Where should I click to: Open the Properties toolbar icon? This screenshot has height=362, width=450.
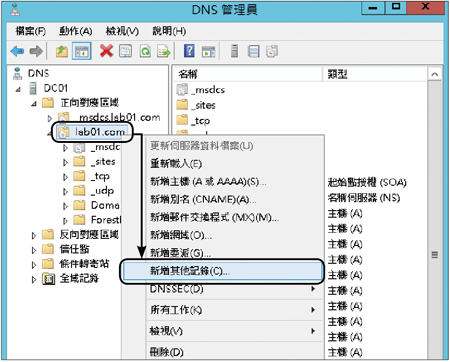click(126, 51)
